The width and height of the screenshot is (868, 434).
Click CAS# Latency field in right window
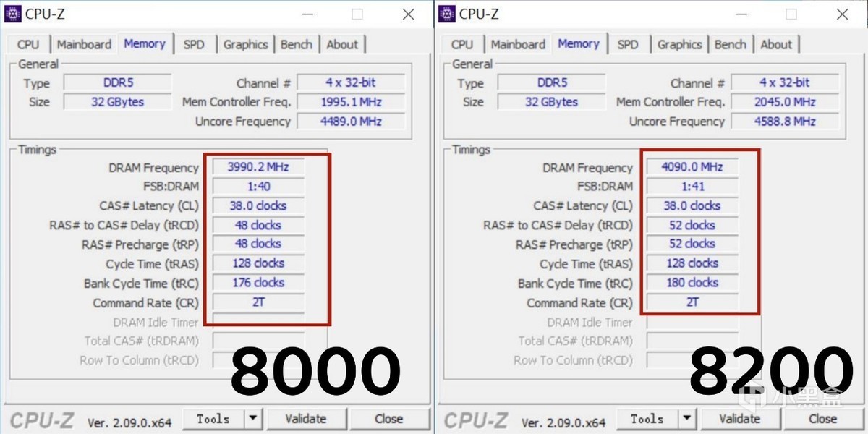coord(692,205)
